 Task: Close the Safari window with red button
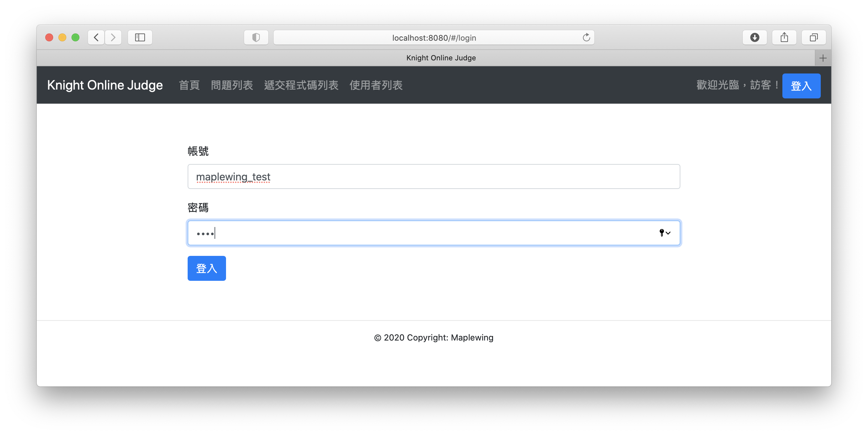49,37
